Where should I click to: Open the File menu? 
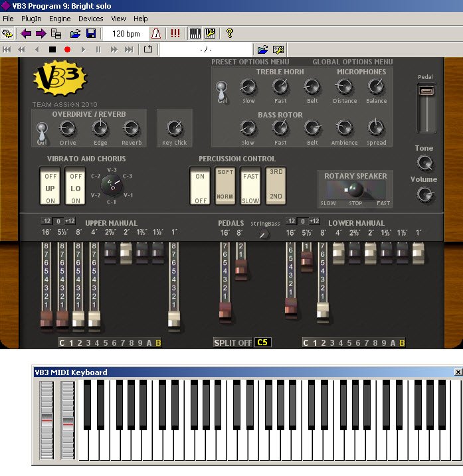(8, 19)
